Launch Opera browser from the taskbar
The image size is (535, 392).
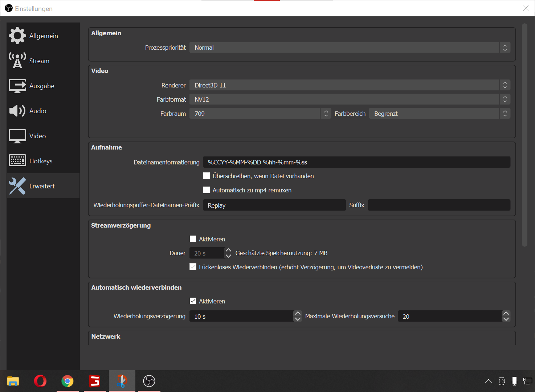tap(40, 381)
